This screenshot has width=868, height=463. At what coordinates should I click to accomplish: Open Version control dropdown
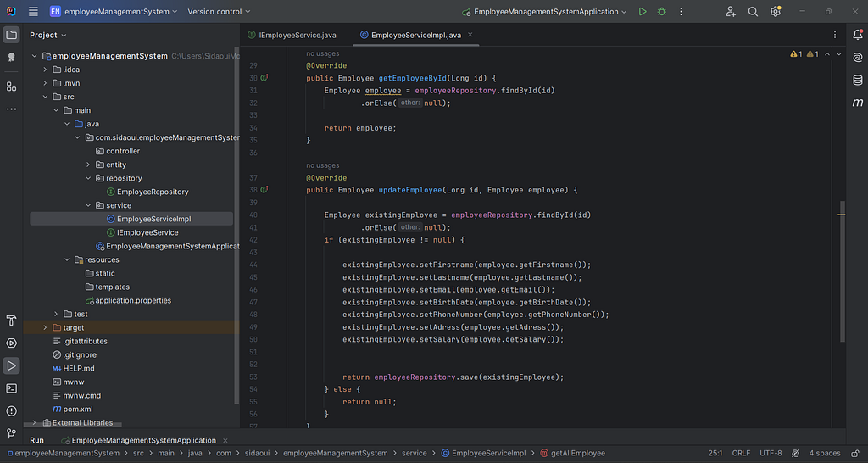(x=219, y=12)
